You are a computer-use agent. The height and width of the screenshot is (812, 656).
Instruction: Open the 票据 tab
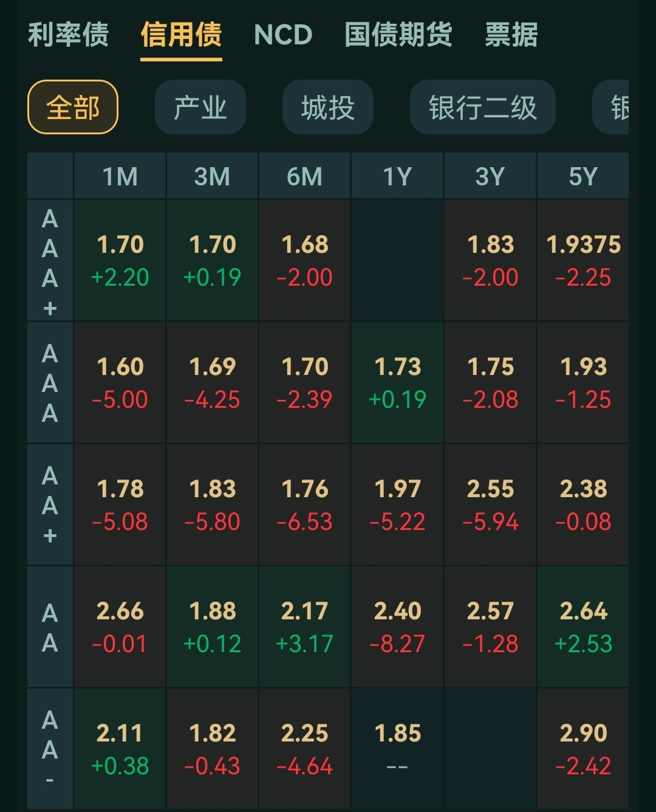pyautogui.click(x=511, y=35)
